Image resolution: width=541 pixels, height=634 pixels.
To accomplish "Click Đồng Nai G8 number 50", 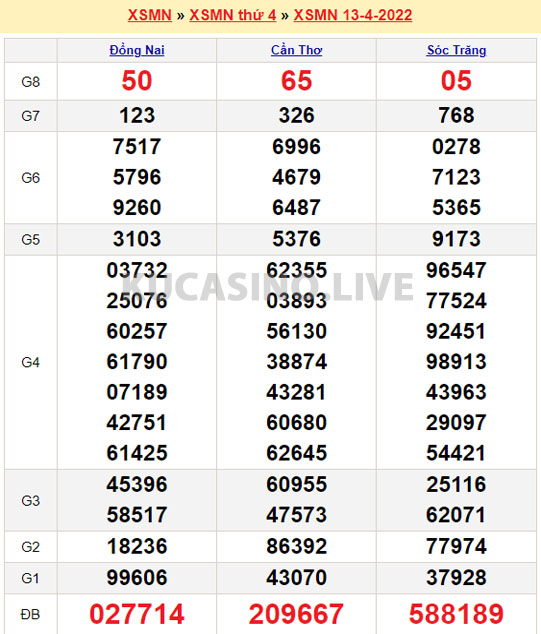I will pos(137,80).
